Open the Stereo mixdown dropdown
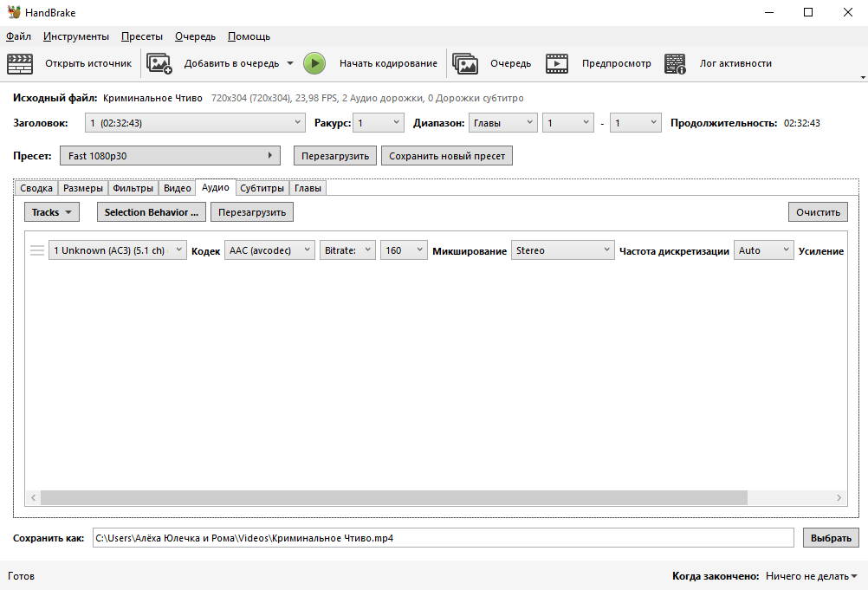Viewport: 868px width, 590px height. [x=562, y=250]
